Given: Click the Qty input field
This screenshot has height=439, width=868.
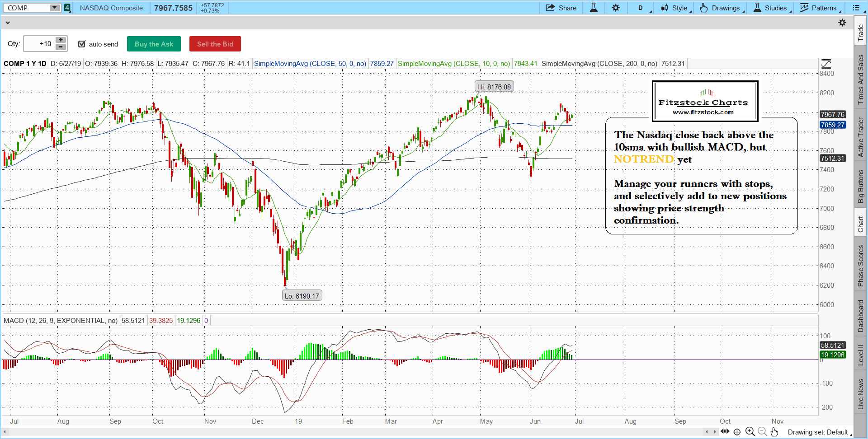Looking at the screenshot, I should click(39, 44).
